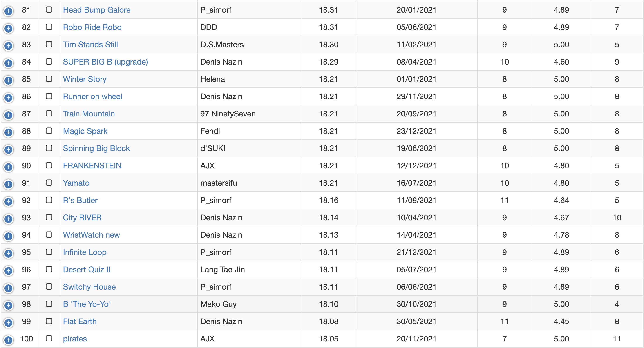
Task: Click the plus icon for row 96
Action: coord(9,270)
